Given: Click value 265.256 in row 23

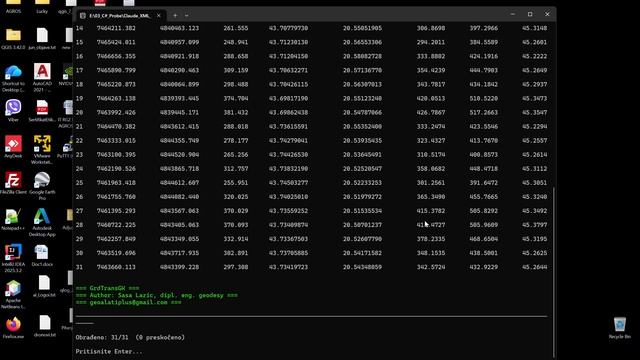Looking at the screenshot, I should tap(236, 155).
